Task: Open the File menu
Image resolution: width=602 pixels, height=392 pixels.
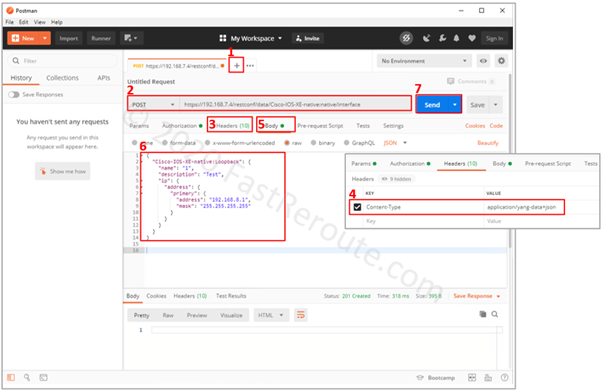Action: (x=10, y=22)
